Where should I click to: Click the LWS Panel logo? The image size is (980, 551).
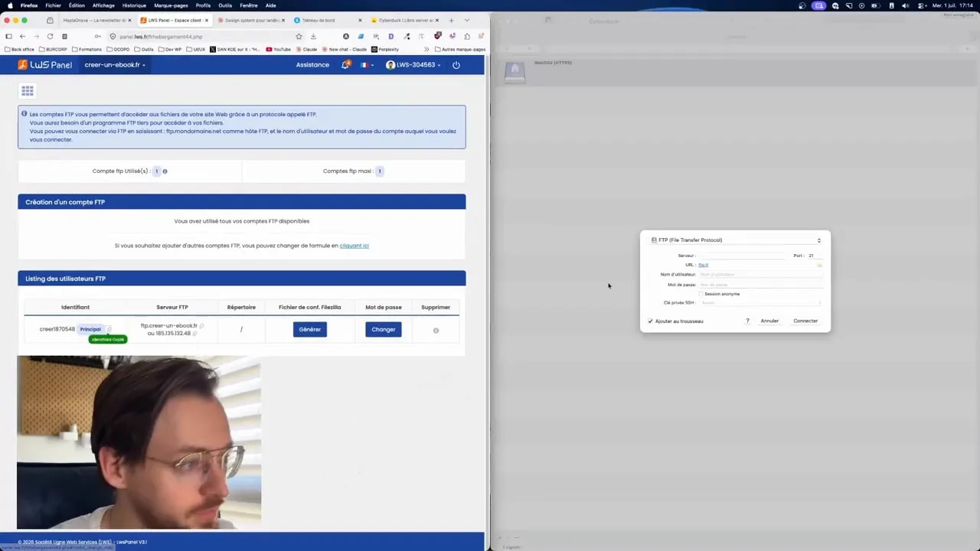coord(45,65)
